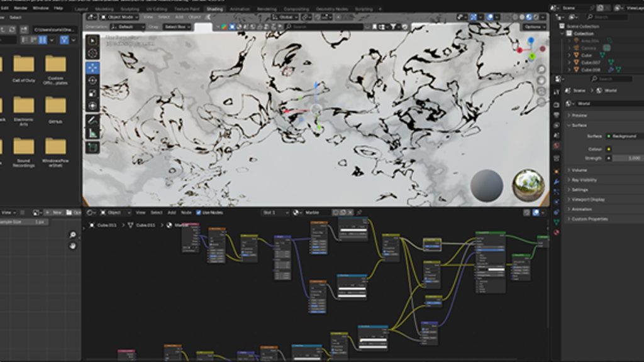Switch to the Shading workspace tab
644x362 pixels.
(214, 9)
